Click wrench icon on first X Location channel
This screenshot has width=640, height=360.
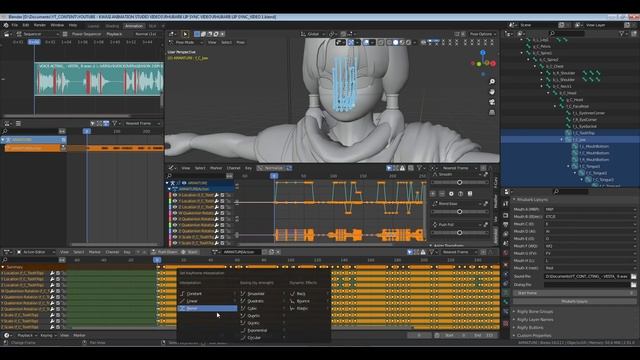[x=52, y=273]
